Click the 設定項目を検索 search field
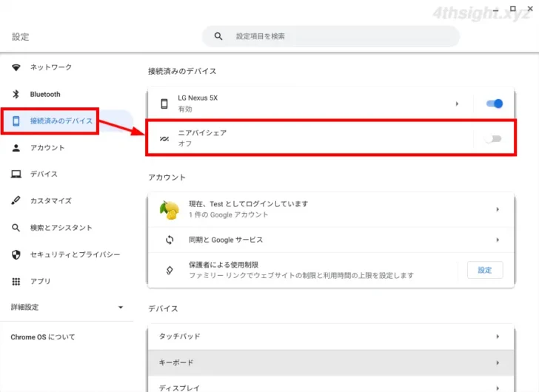Viewport: 539px width, 392px height. (331, 36)
